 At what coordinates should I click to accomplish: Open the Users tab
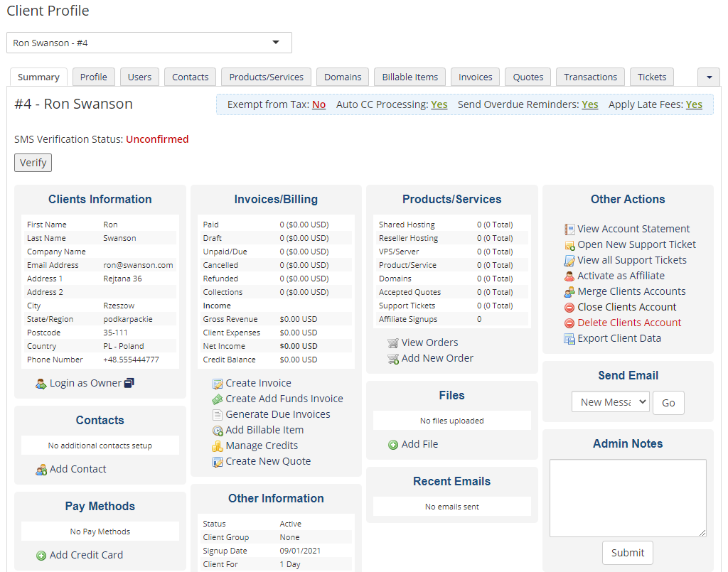[139, 77]
